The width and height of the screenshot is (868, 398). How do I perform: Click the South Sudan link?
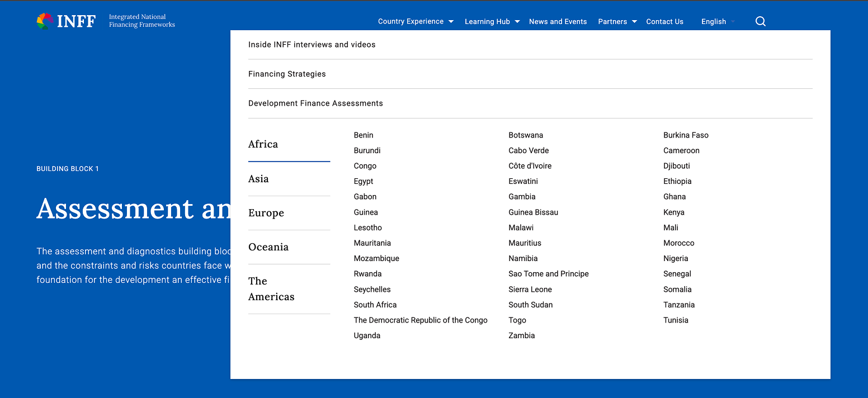tap(530, 305)
